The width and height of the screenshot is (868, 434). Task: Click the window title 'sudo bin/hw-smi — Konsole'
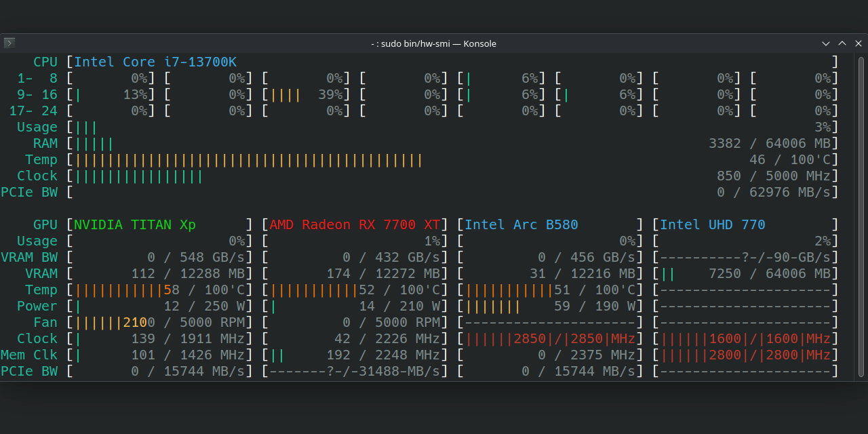pyautogui.click(x=434, y=43)
